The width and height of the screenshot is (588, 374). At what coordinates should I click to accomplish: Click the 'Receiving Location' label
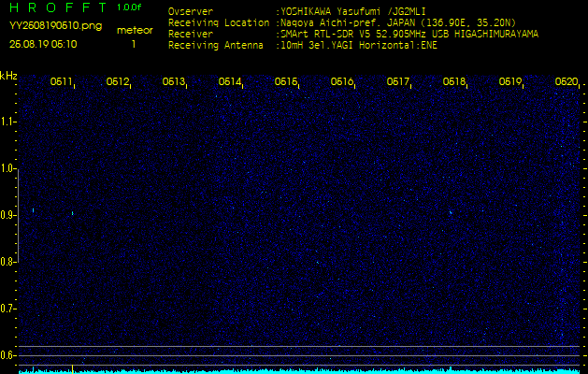(x=219, y=22)
